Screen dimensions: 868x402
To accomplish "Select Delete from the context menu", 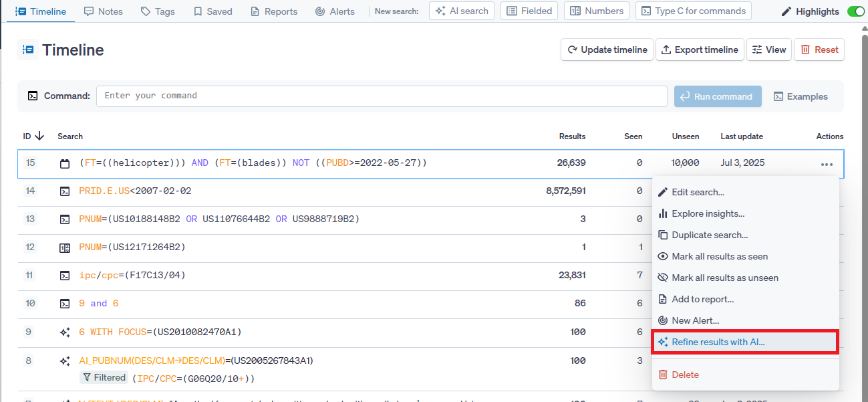I will click(x=686, y=375).
